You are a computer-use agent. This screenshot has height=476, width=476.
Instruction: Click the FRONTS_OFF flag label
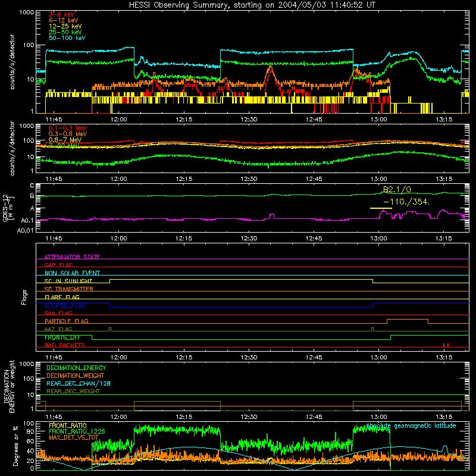[62, 337]
